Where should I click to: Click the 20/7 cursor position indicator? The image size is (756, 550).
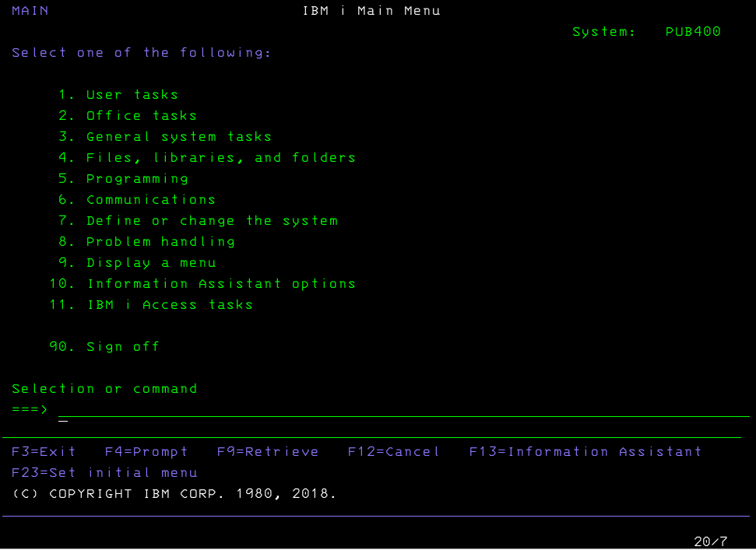pyautogui.click(x=710, y=541)
